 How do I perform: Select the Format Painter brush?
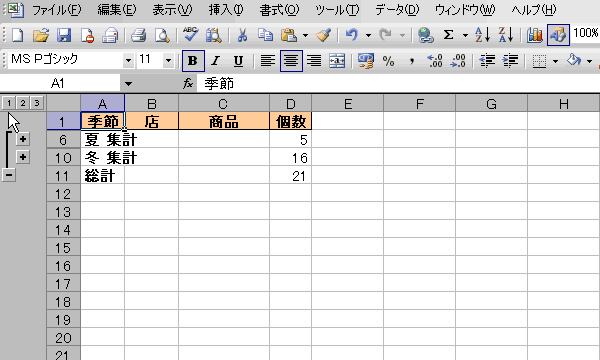324,35
